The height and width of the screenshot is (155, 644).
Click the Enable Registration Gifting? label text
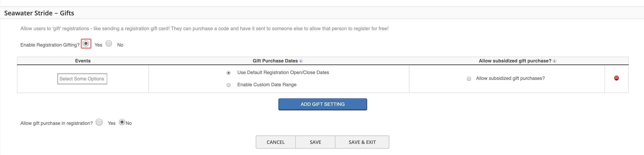click(50, 45)
